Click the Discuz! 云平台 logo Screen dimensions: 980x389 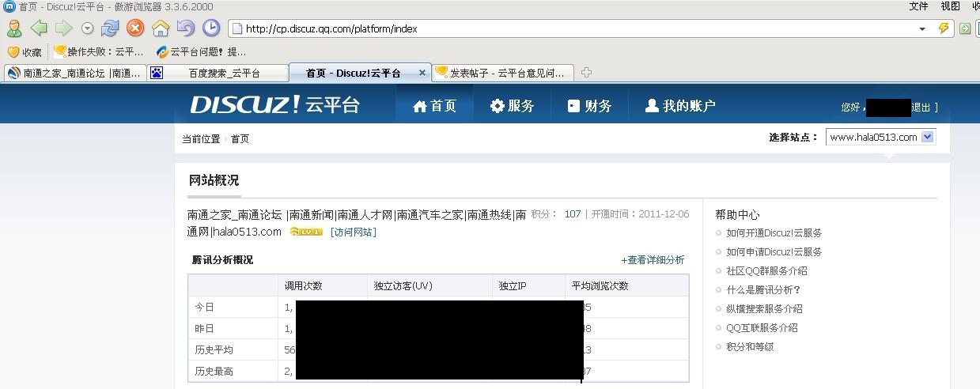[274, 105]
